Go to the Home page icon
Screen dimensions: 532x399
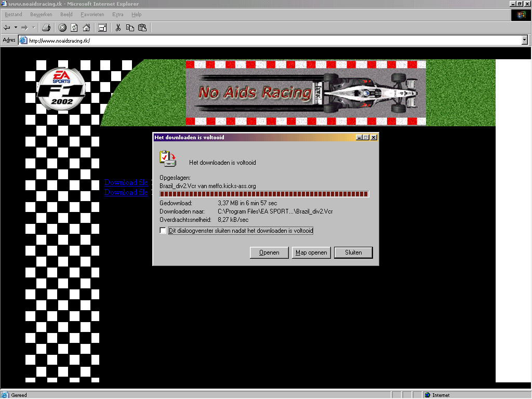point(86,28)
